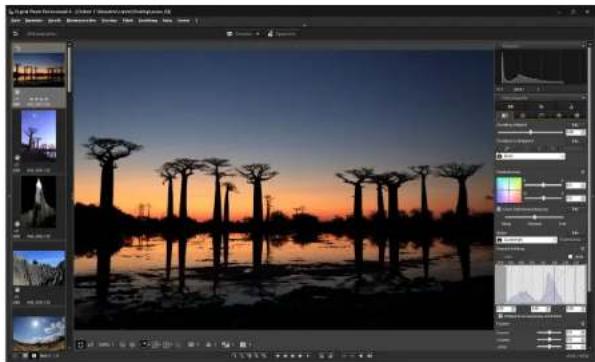Collapse the gamma adjustment section
Screen dimensions: 595x362
(583, 249)
